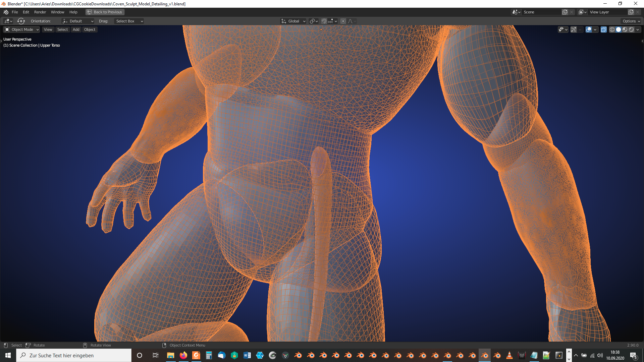Switch to material preview shading
This screenshot has width=644, height=362.
(x=625, y=29)
